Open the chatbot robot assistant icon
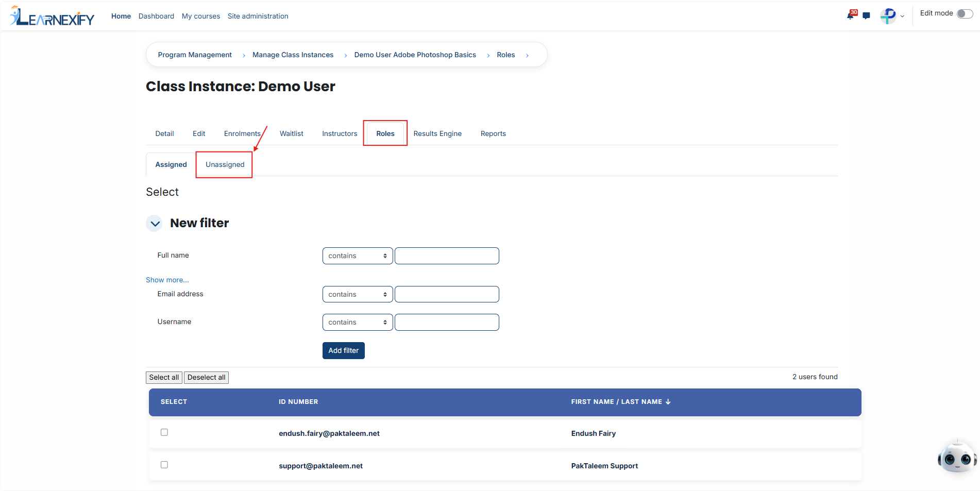Image resolution: width=980 pixels, height=491 pixels. pos(957,456)
